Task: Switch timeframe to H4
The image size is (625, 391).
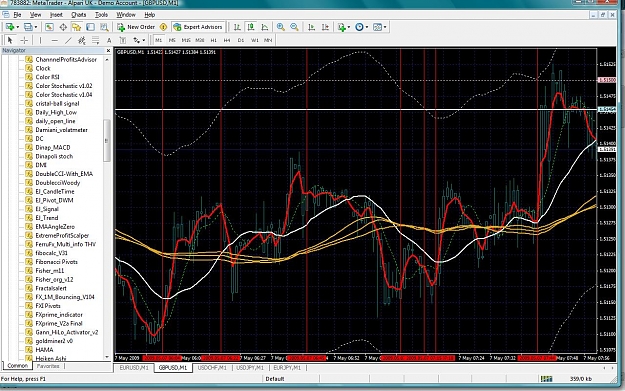Action: pos(227,40)
